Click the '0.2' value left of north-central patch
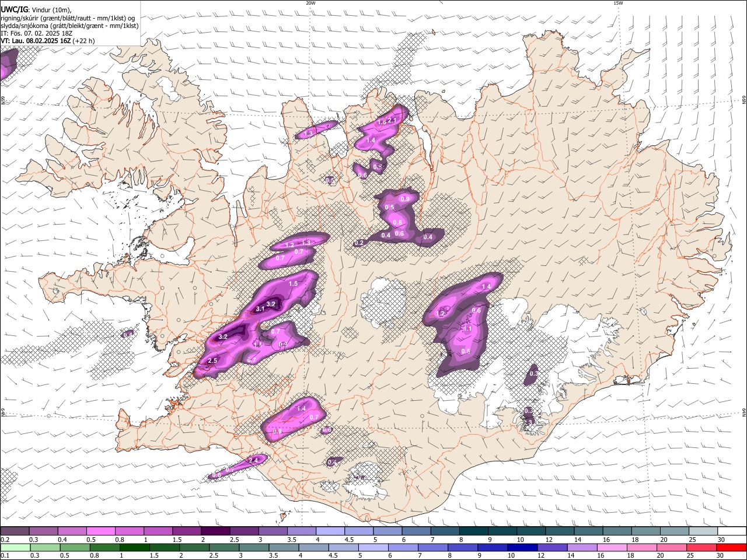The image size is (747, 560). [359, 243]
